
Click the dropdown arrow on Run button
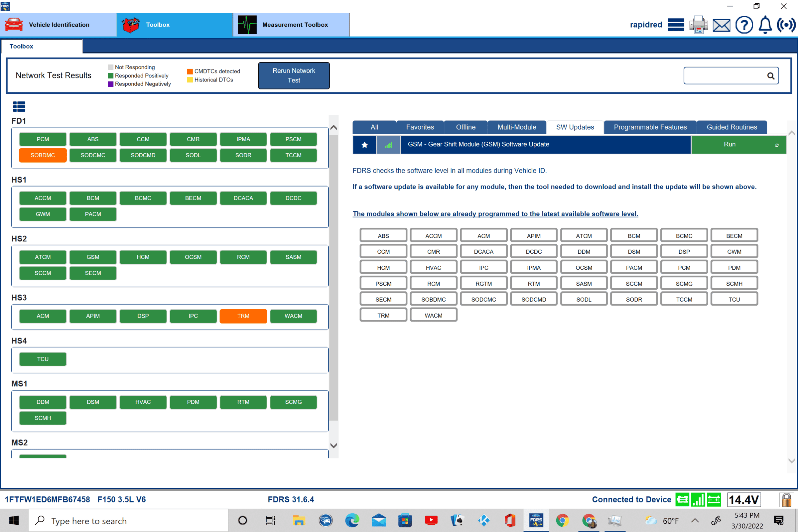[777, 144]
